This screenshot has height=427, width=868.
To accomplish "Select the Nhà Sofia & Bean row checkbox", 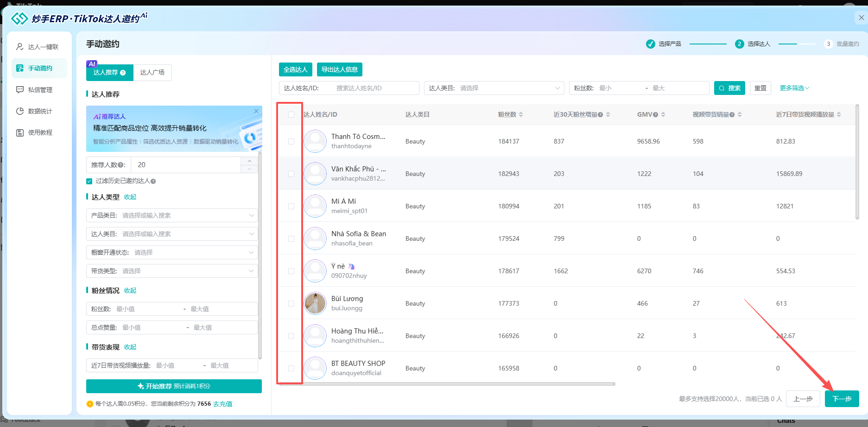I will (291, 239).
